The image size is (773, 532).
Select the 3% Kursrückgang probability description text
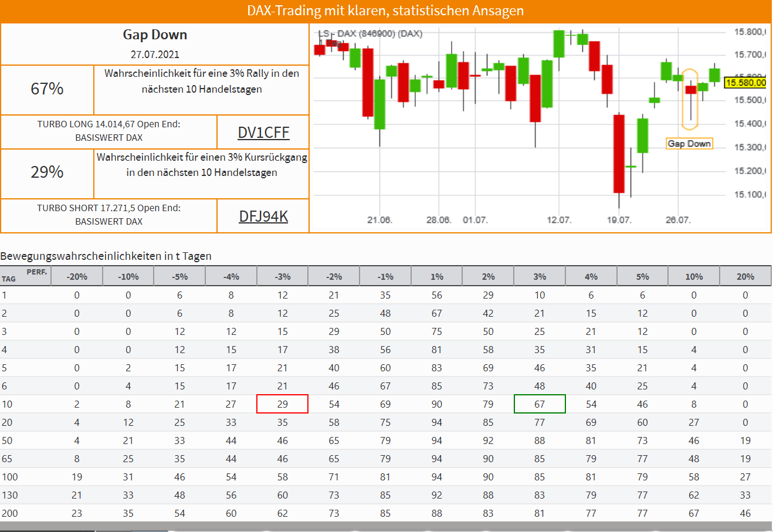click(202, 165)
